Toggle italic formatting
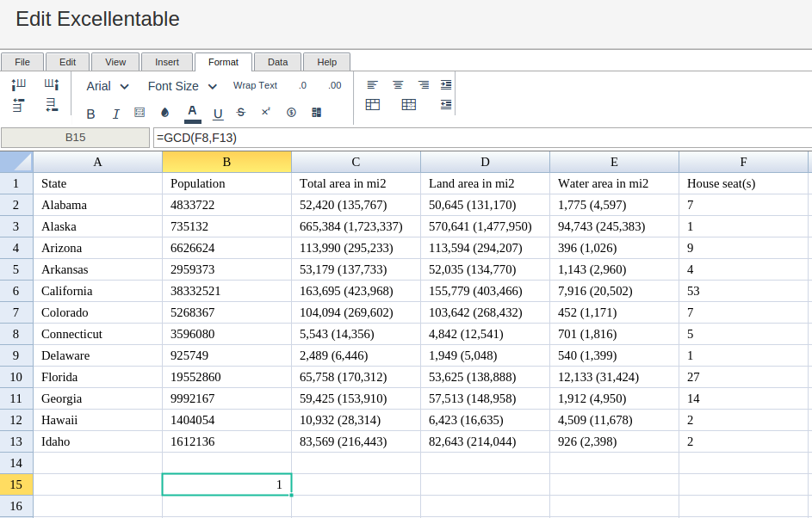This screenshot has height=518, width=812. (x=115, y=114)
